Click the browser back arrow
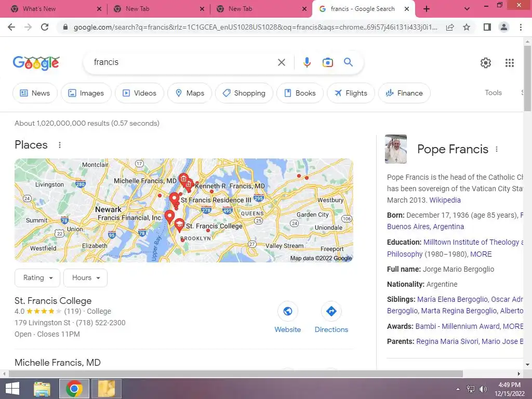532x399 pixels. (11, 27)
